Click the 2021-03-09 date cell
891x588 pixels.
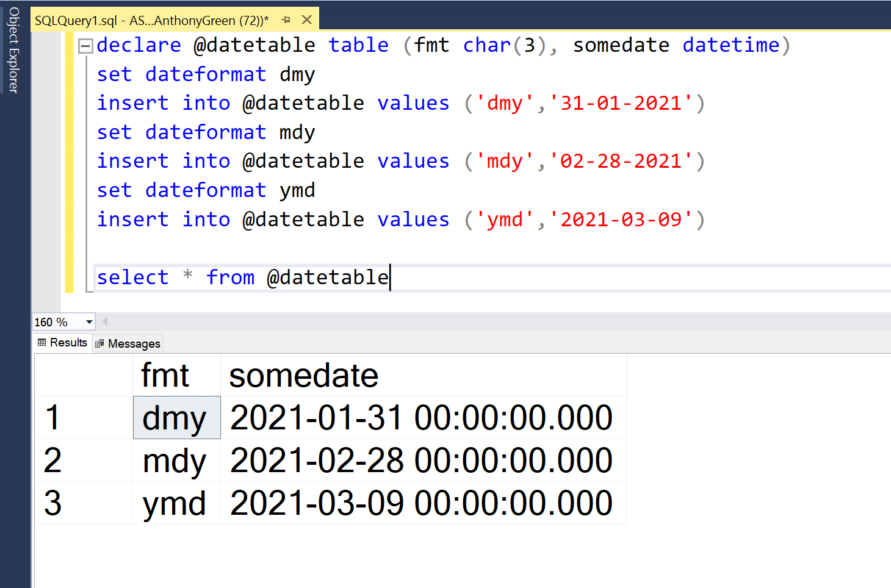tap(421, 503)
